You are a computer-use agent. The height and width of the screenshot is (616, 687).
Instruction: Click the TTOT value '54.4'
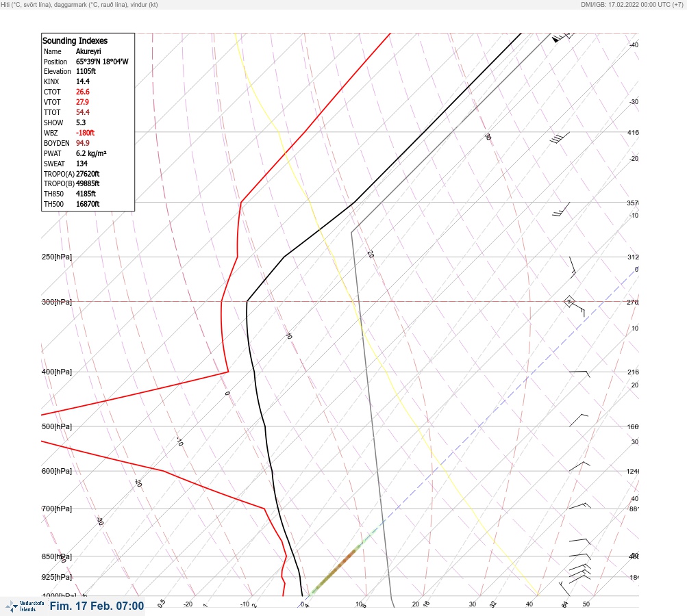[83, 112]
